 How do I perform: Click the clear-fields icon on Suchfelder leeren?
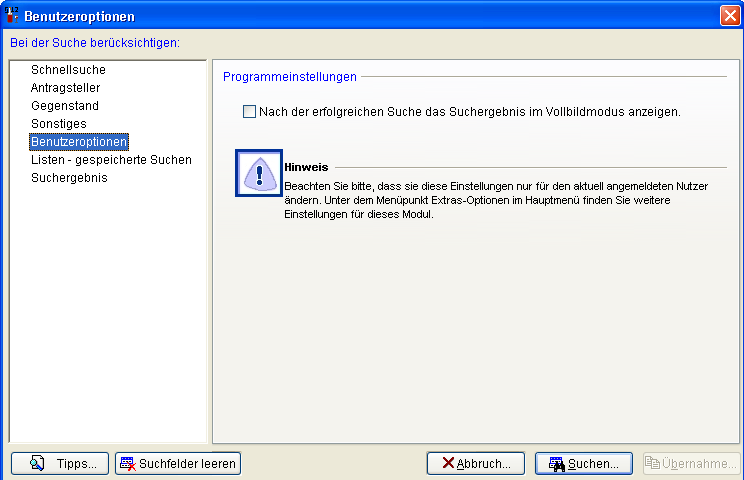click(127, 463)
